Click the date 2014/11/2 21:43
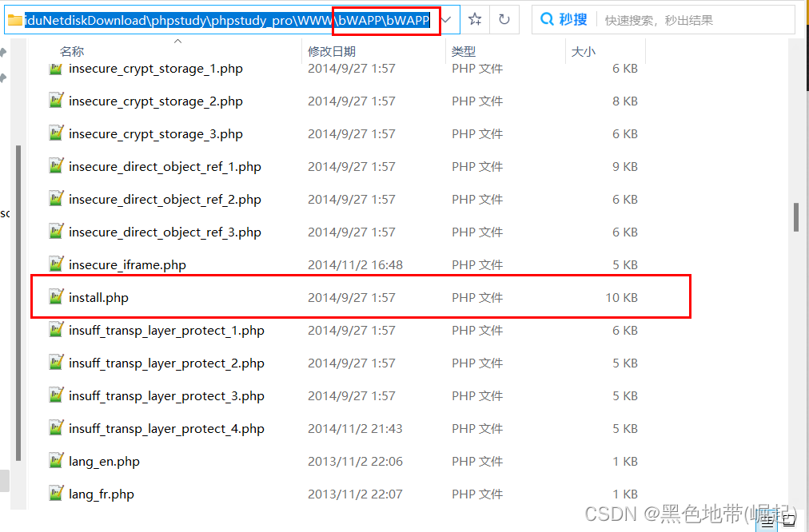 click(x=355, y=429)
